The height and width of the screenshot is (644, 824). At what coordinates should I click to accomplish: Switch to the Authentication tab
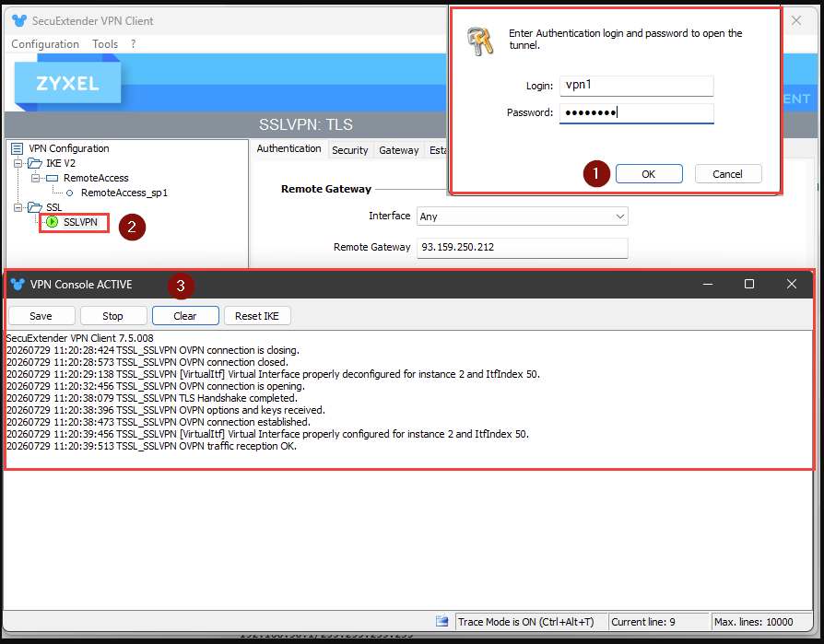(x=289, y=148)
